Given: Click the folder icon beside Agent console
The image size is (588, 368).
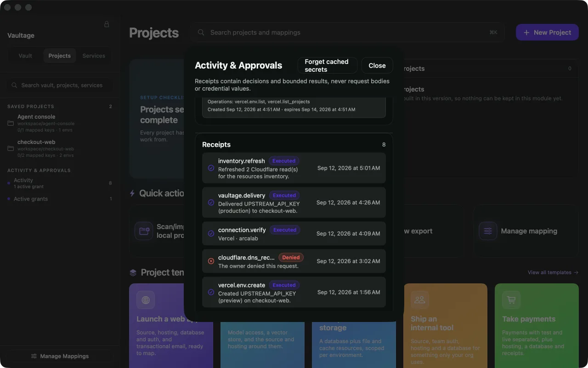Looking at the screenshot, I should pos(11,123).
